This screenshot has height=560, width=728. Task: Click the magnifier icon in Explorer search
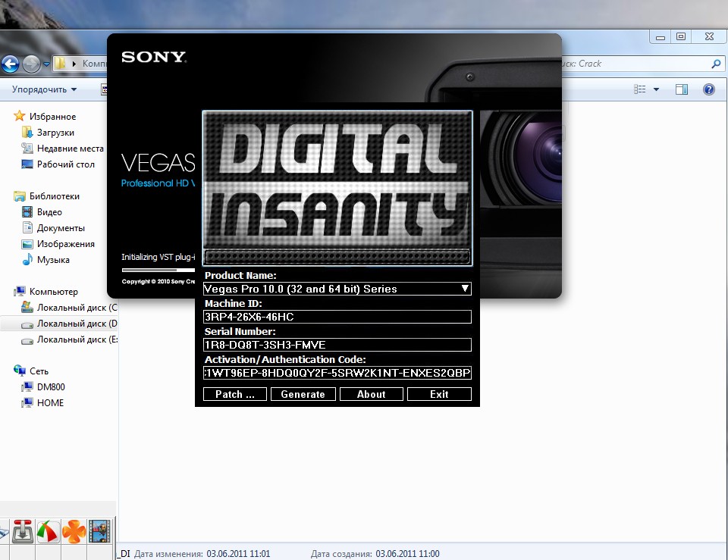pos(716,64)
